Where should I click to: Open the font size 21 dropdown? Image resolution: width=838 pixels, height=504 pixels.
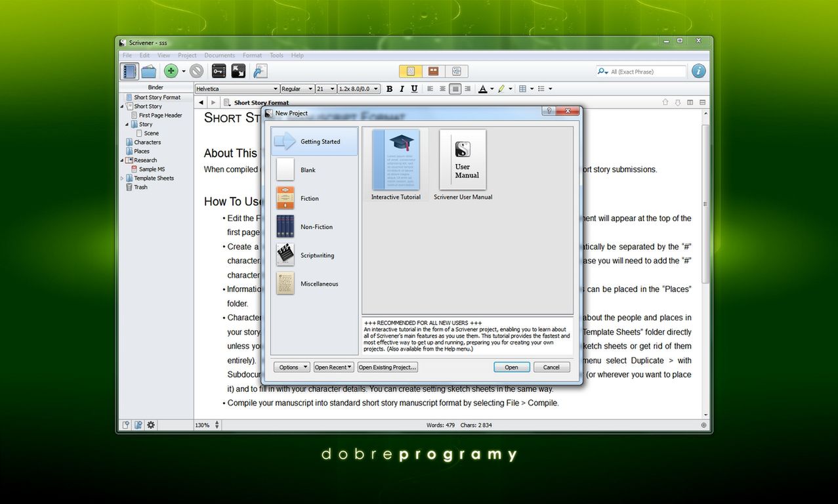click(x=325, y=89)
